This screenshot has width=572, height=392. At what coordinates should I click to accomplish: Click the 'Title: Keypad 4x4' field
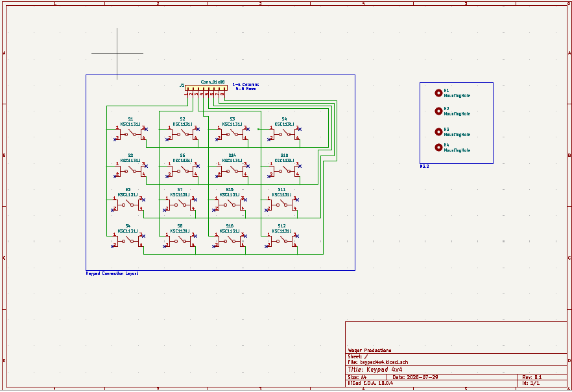pyautogui.click(x=375, y=369)
